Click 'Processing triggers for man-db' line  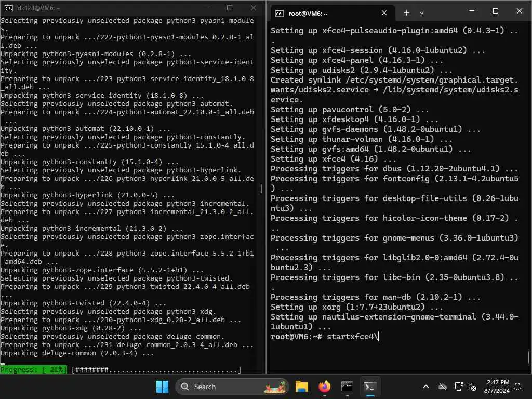pyautogui.click(x=375, y=297)
